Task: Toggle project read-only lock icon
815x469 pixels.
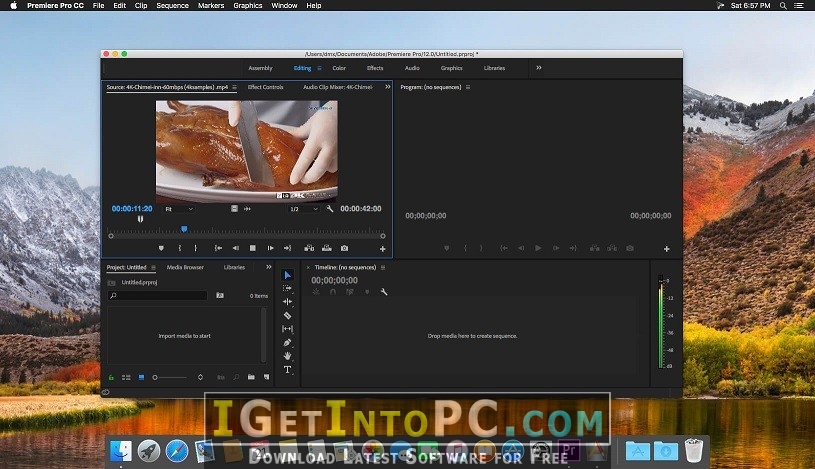Action: coord(111,377)
